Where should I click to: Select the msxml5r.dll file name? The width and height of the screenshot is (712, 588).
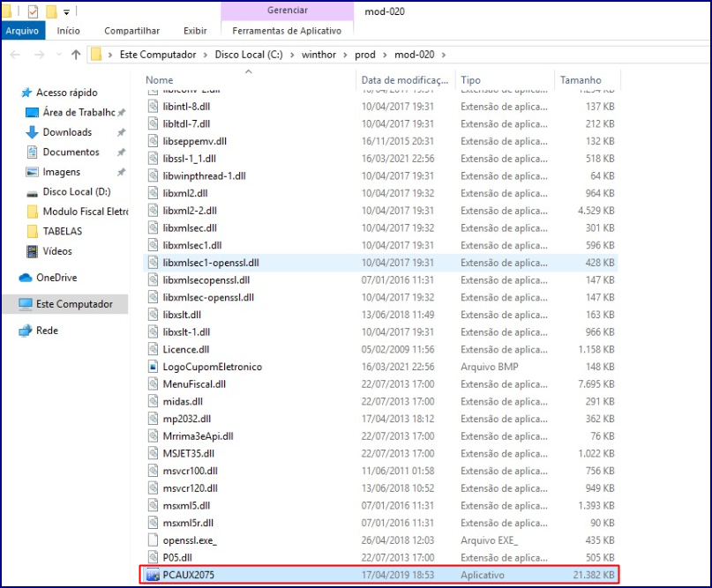point(188,523)
